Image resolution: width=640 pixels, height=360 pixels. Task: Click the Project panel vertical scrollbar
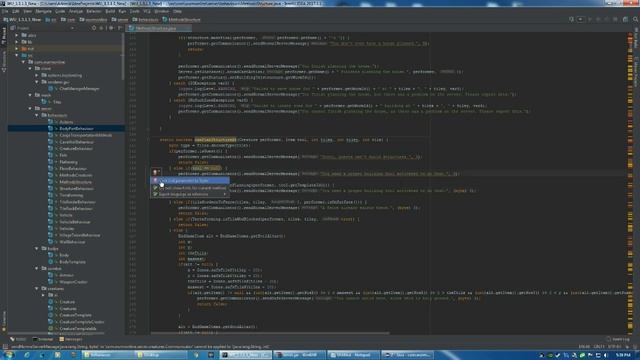[123, 57]
